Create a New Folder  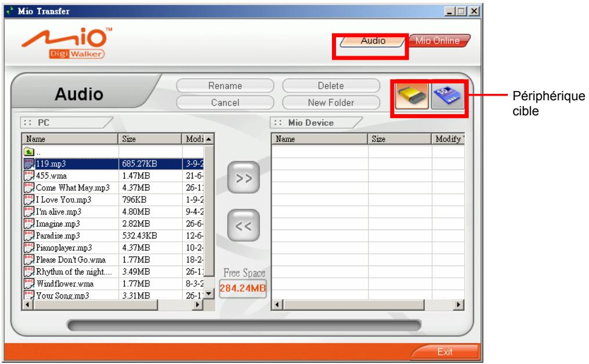(331, 103)
